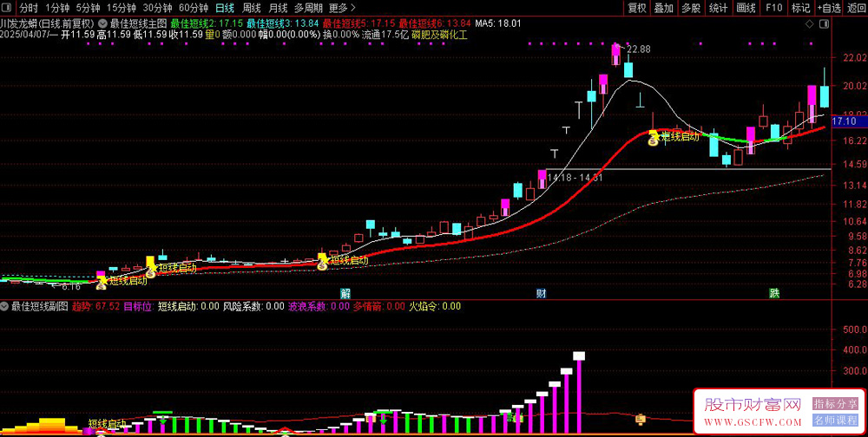Click the diamond icon above price axis
The height and width of the screenshot is (437, 868).
(809, 23)
